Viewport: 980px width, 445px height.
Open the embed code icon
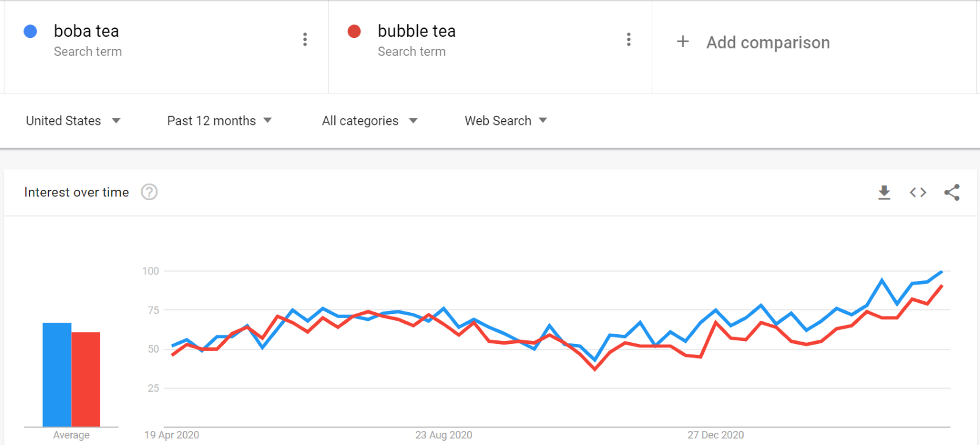918,193
